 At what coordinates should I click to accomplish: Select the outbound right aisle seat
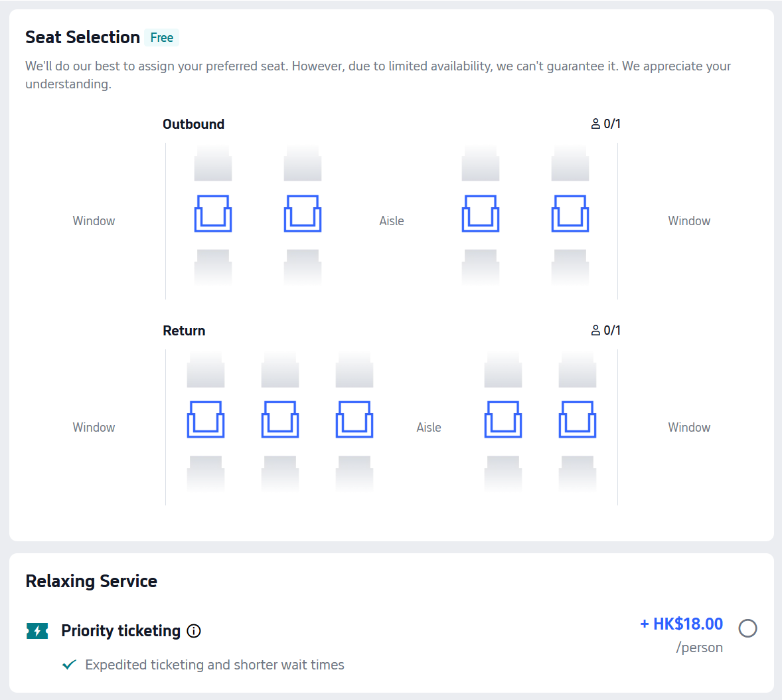coord(481,214)
